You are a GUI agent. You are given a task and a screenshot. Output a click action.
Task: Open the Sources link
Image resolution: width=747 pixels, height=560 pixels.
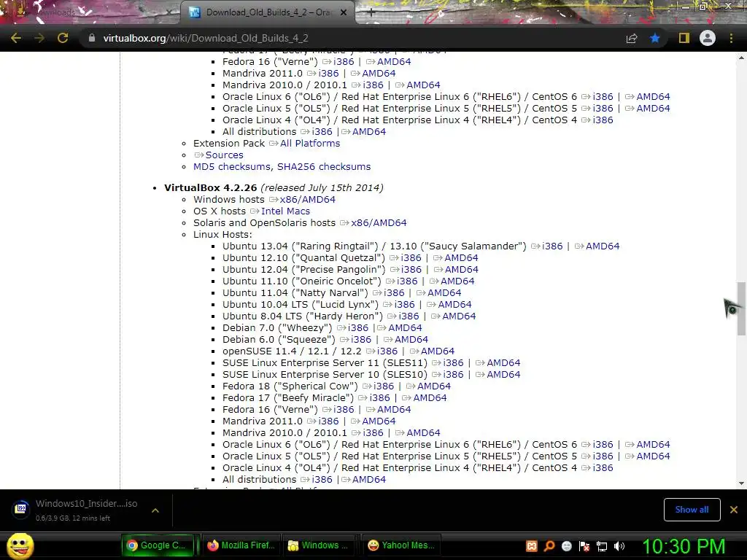pos(225,155)
